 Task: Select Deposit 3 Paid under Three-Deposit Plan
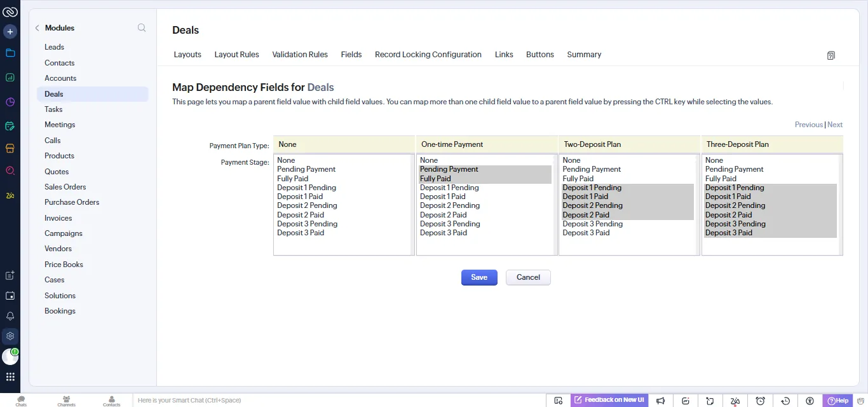coord(770,233)
